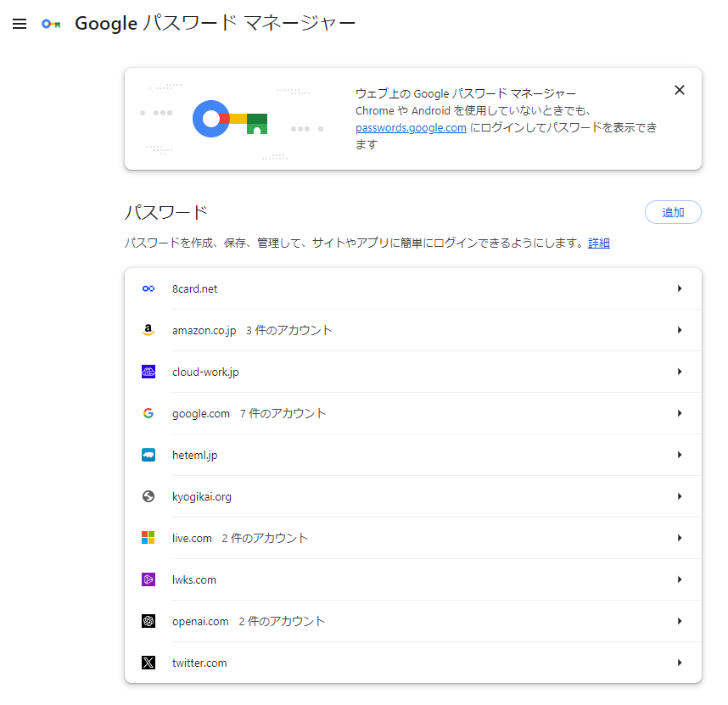Click the Microsoft logo for live.com

pyautogui.click(x=148, y=538)
